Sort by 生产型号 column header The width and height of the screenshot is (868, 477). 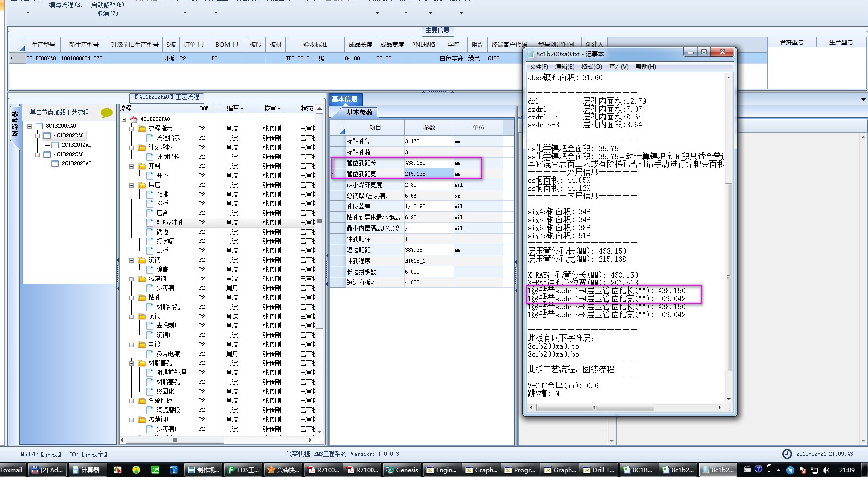pos(43,44)
